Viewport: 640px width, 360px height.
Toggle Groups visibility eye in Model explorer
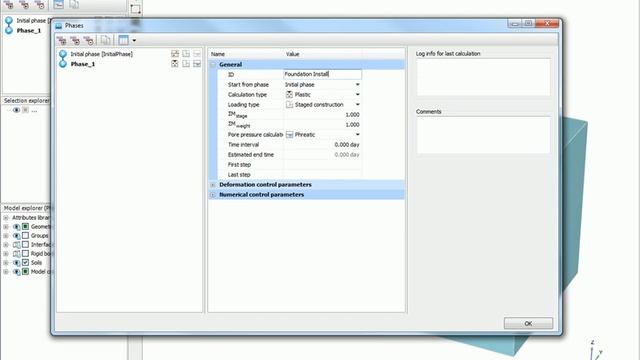[x=17, y=236]
